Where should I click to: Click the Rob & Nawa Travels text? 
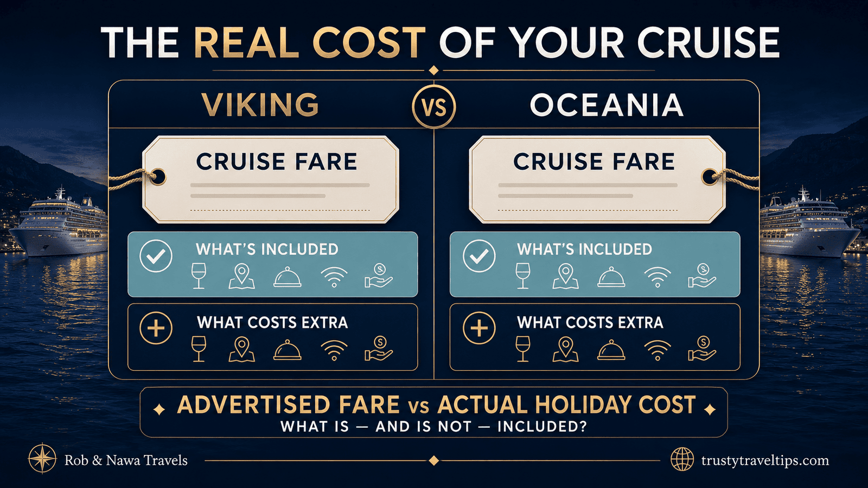pyautogui.click(x=126, y=460)
